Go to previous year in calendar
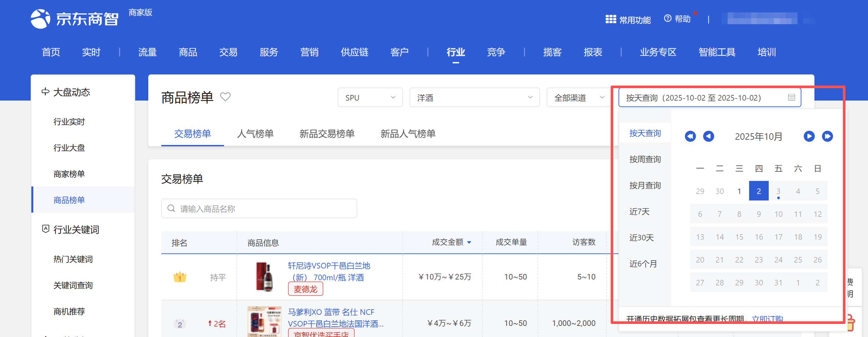The height and width of the screenshot is (337, 868). tap(690, 136)
